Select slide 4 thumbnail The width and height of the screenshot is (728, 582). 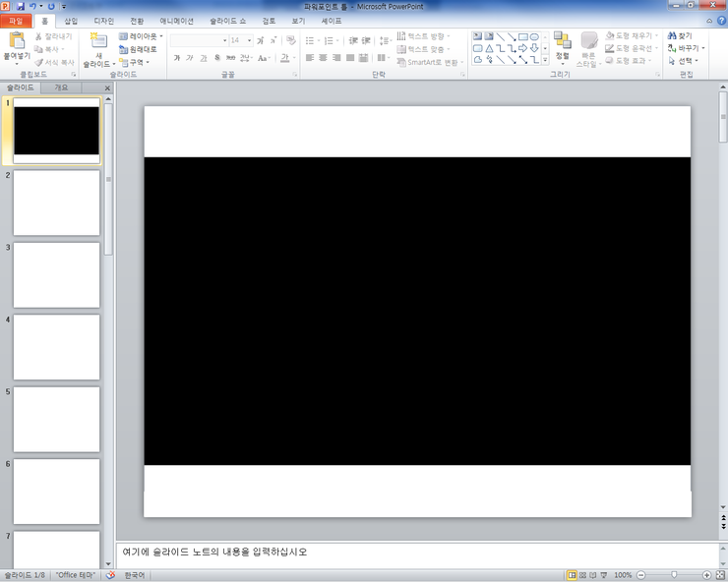pyautogui.click(x=56, y=347)
